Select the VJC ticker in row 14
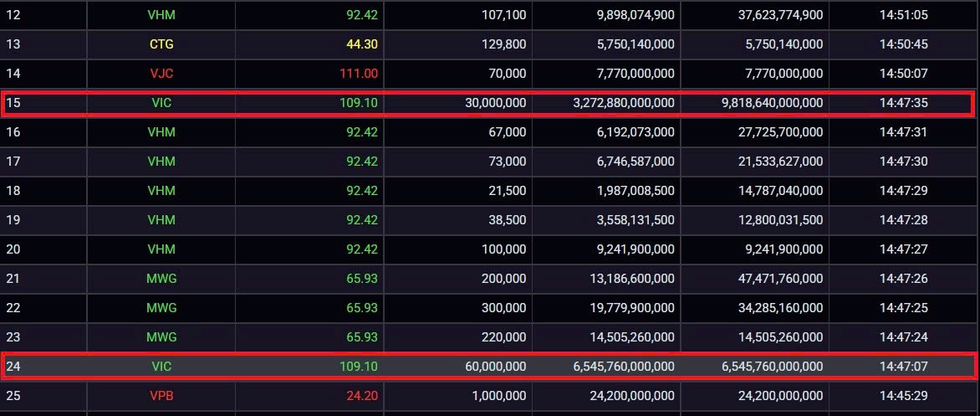Image resolution: width=980 pixels, height=416 pixels. [x=161, y=73]
